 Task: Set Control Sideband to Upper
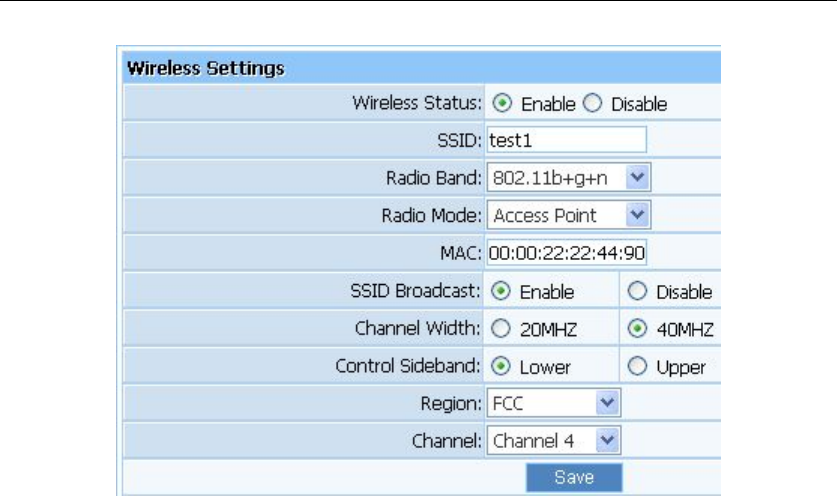click(x=637, y=366)
